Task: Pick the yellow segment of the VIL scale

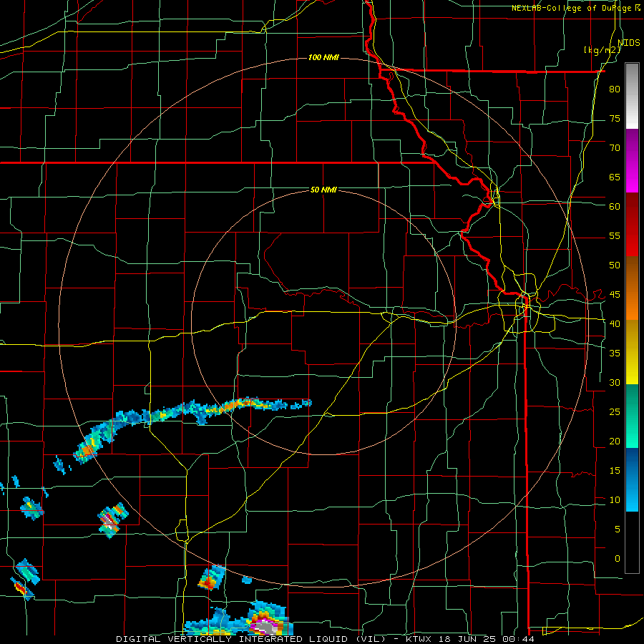Action: point(632,352)
